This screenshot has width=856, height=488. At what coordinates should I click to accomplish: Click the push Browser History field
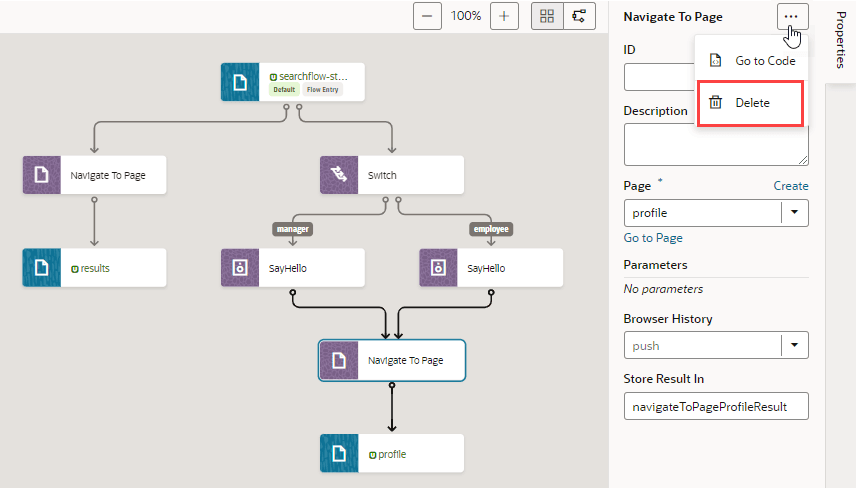[x=703, y=346]
